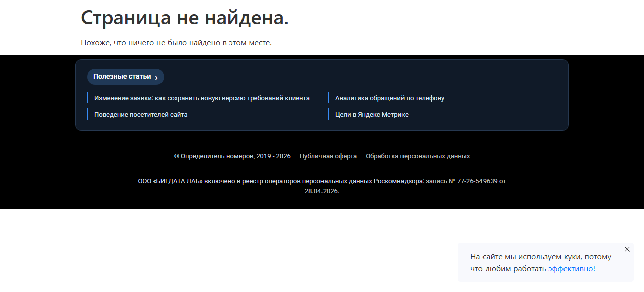Open article Цели в Яндекс Метрике
Image resolution: width=644 pixels, height=292 pixels.
372,115
